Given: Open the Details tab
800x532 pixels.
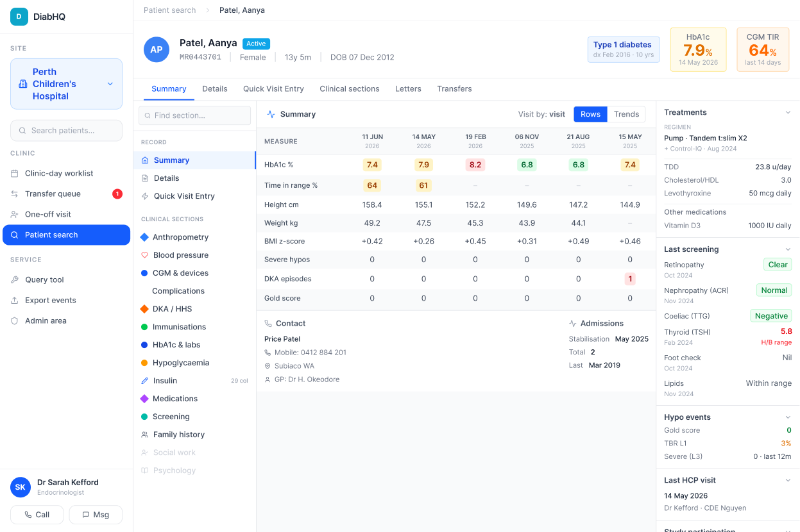Looking at the screenshot, I should tap(215, 89).
